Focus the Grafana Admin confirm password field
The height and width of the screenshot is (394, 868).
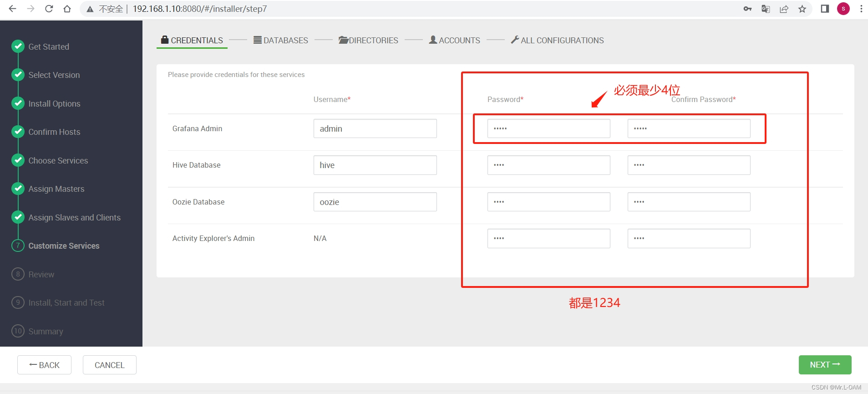[x=689, y=128]
